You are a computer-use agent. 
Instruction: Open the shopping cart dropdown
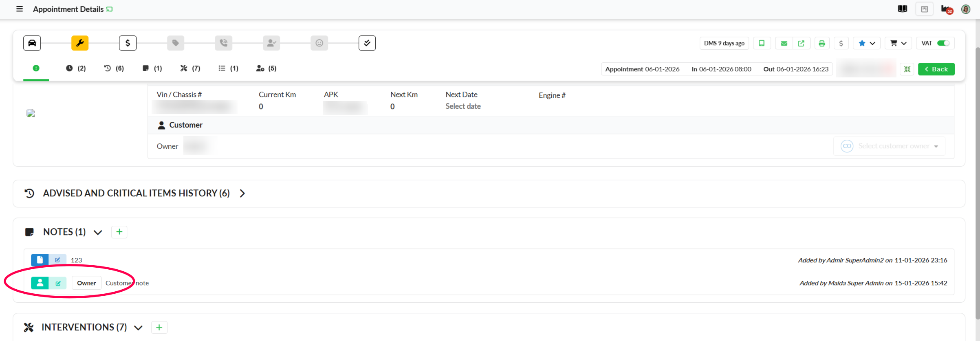(x=898, y=43)
